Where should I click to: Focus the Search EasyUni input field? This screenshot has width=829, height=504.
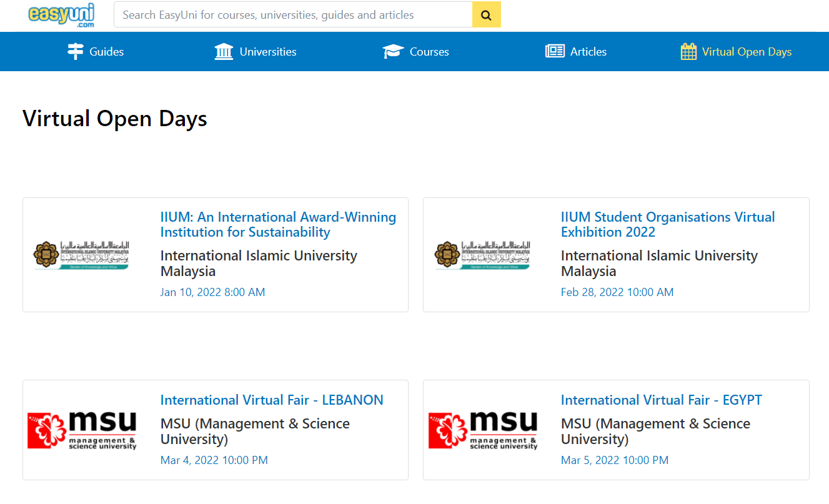292,15
